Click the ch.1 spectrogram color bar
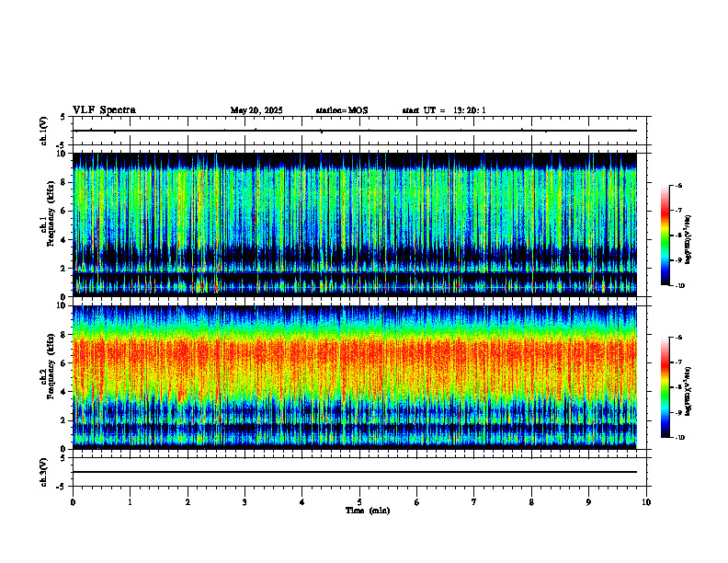Viewport: 728px width, 563px height. [x=665, y=236]
